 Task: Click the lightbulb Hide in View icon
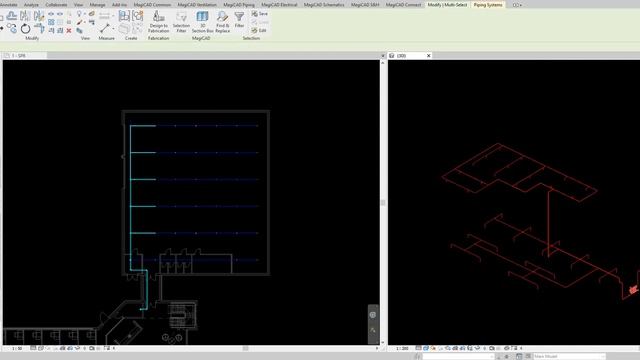coord(79,14)
